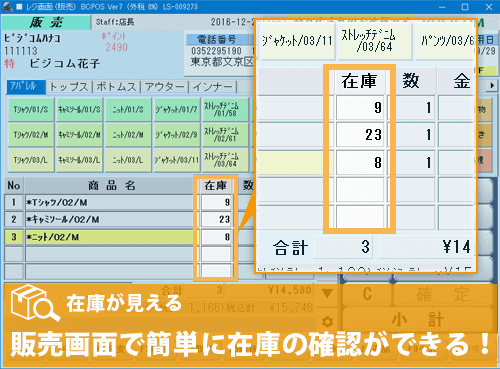Switch to the トップス tab
The image size is (500, 369).
(x=69, y=87)
